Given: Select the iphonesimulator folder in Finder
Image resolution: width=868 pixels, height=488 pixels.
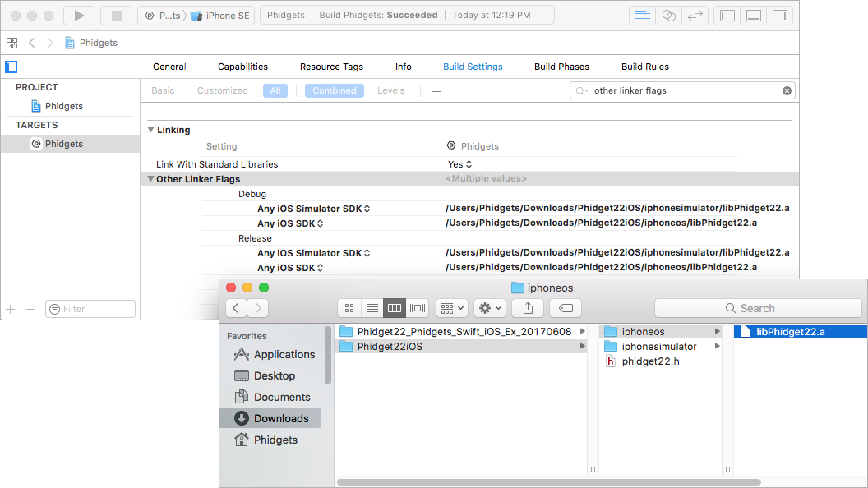Looking at the screenshot, I should pyautogui.click(x=661, y=347).
